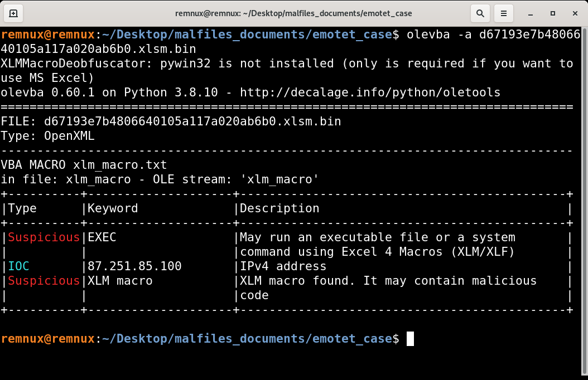Viewport: 588px width, 380px height.
Task: Click the title bar showing emotet_case path
Action: (x=294, y=13)
